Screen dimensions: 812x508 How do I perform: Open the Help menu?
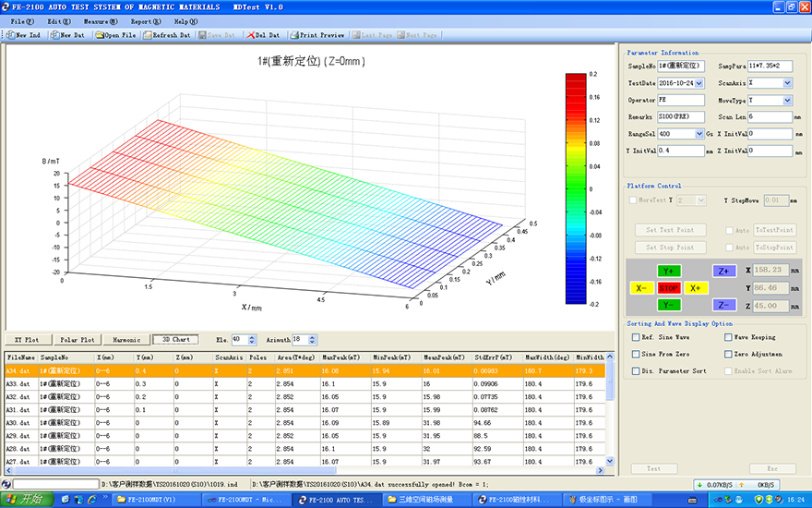185,22
